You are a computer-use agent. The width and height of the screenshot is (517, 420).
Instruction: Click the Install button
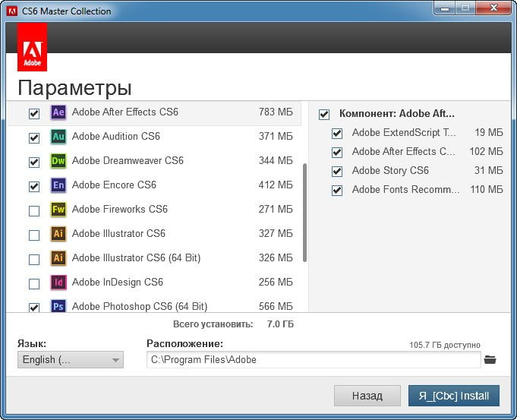pos(454,396)
